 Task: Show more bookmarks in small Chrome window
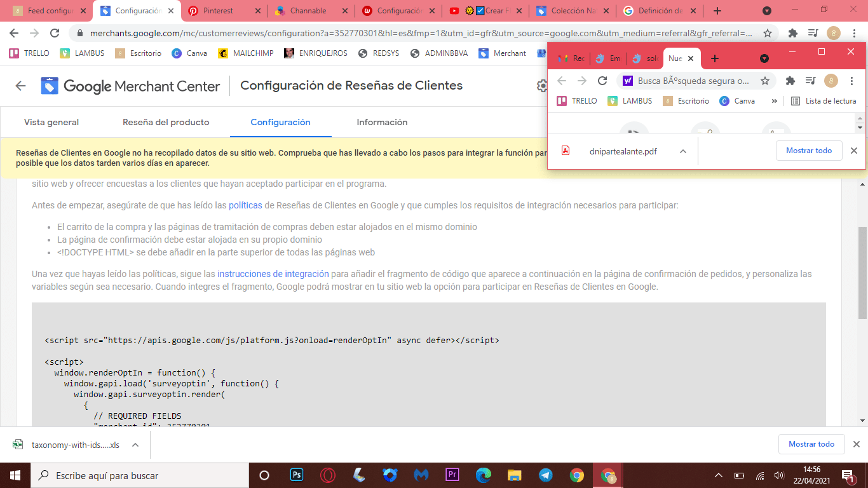pyautogui.click(x=774, y=101)
